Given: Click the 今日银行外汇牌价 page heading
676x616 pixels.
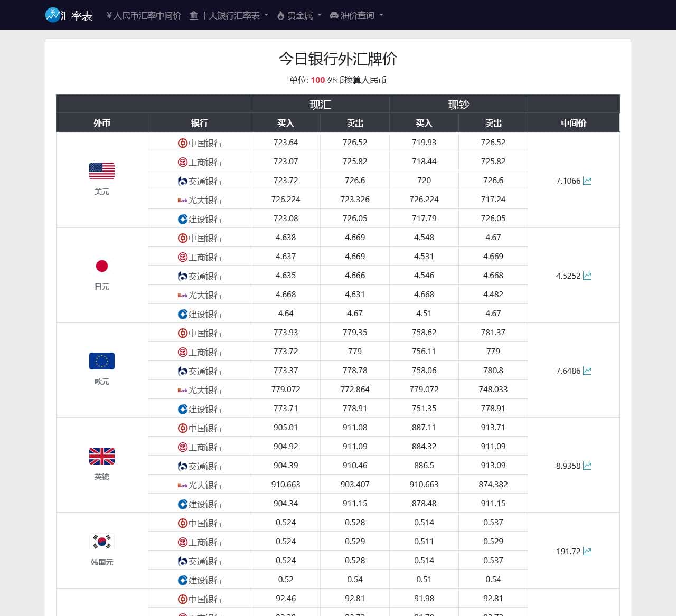Looking at the screenshot, I should click(x=338, y=59).
